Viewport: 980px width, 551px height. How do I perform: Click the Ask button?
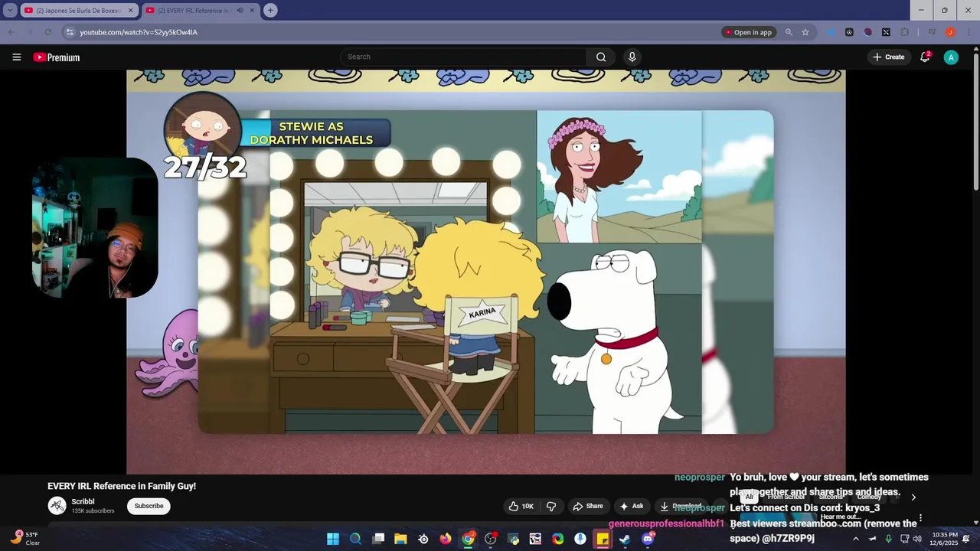tap(632, 506)
